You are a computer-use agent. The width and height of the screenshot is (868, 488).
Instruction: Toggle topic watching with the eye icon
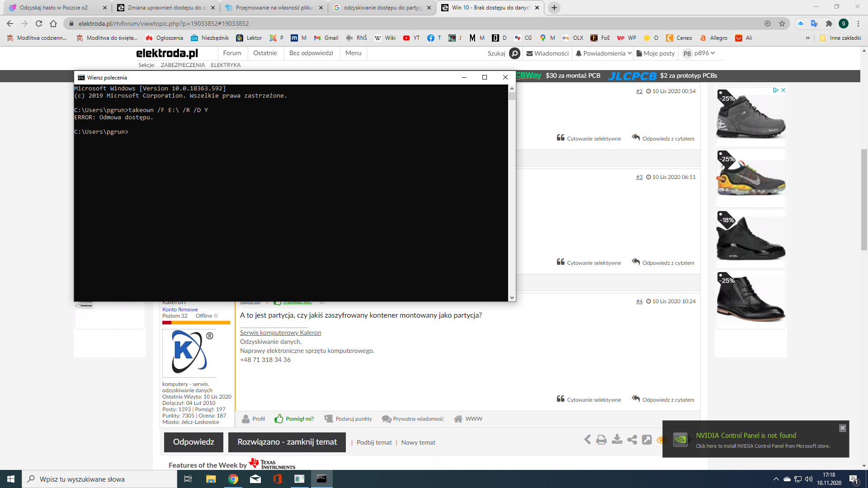(x=662, y=440)
